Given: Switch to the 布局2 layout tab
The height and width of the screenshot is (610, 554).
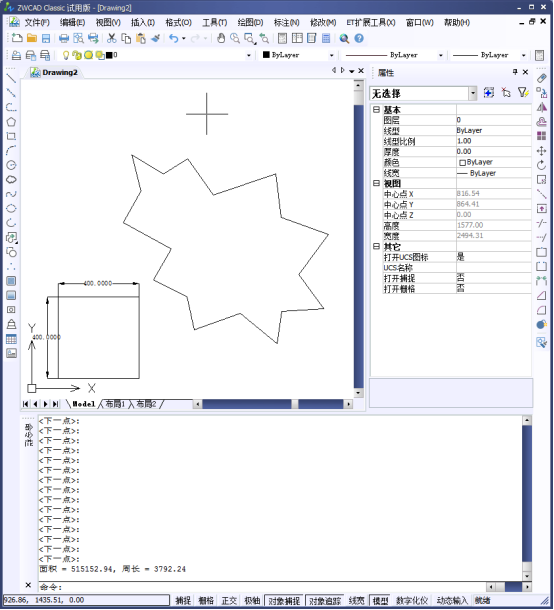Looking at the screenshot, I should click(146, 404).
